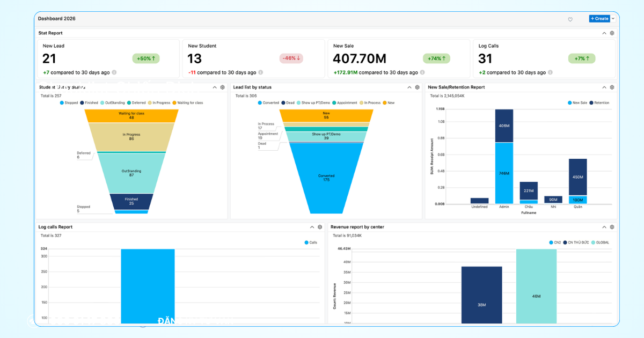Toggle the In Progress legend item
The height and width of the screenshot is (338, 644).
159,102
